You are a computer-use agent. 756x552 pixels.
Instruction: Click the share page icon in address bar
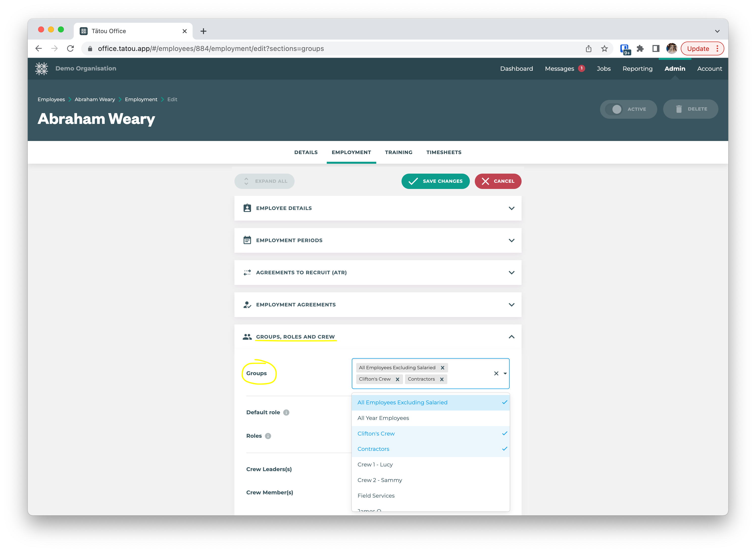(588, 49)
